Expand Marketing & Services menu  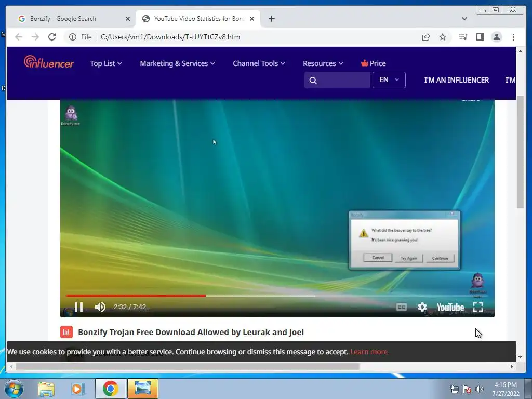click(x=178, y=63)
